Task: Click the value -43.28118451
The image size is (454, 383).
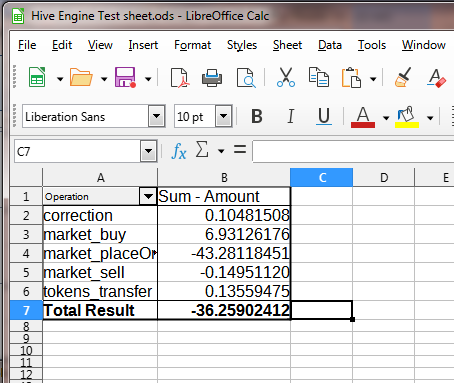Action: click(x=240, y=253)
